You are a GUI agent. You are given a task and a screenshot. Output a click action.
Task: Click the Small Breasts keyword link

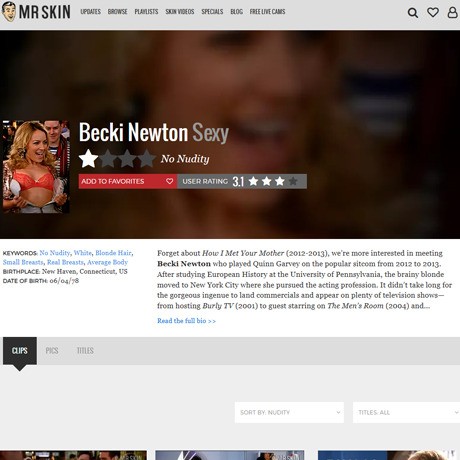click(x=23, y=262)
